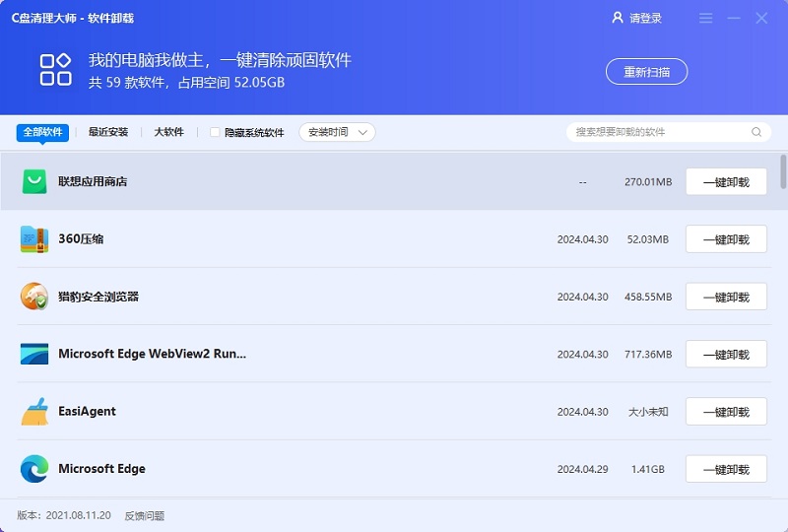Click the 52.03MB size value
This screenshot has height=532, width=788.
[648, 239]
